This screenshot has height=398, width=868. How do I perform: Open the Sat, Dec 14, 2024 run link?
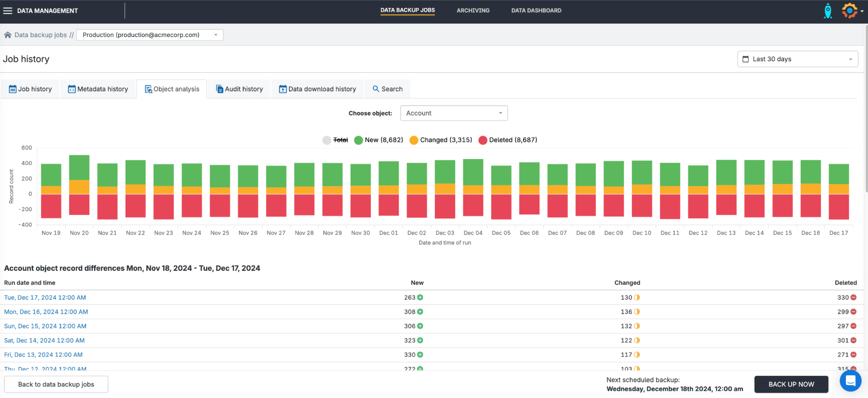44,341
